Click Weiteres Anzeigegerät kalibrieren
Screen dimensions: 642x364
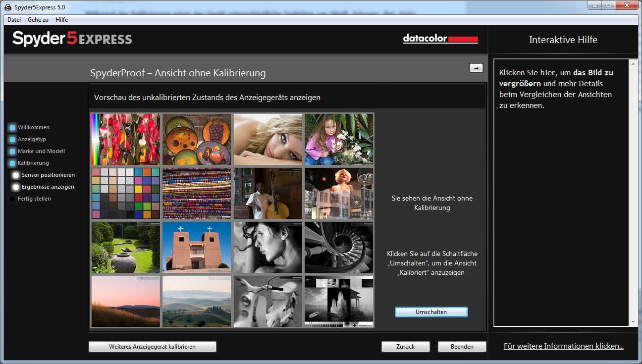click(x=153, y=347)
